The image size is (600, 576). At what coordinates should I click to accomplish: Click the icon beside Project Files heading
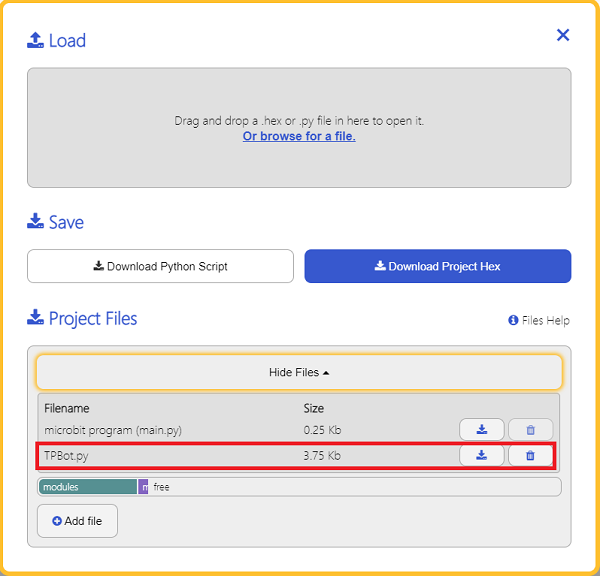tap(35, 317)
